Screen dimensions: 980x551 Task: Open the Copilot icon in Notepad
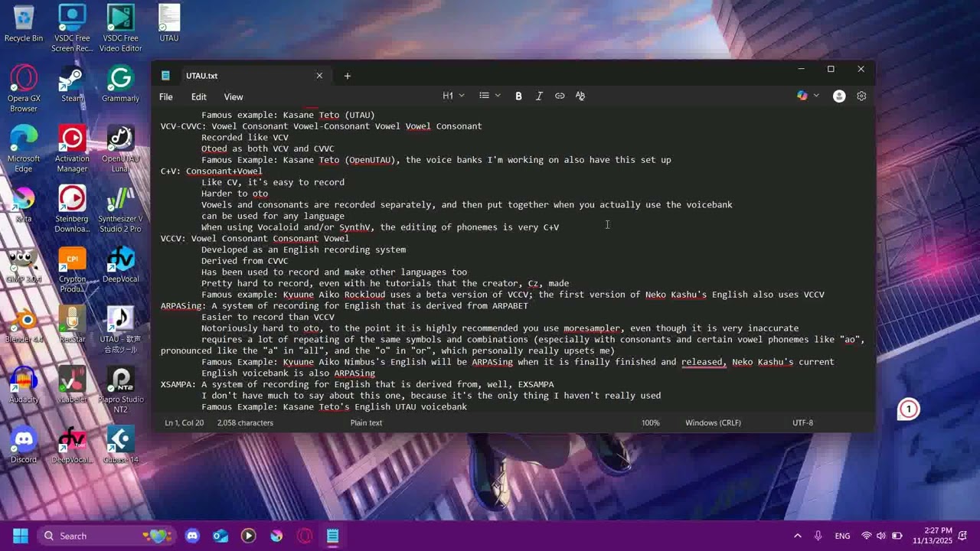tap(802, 96)
